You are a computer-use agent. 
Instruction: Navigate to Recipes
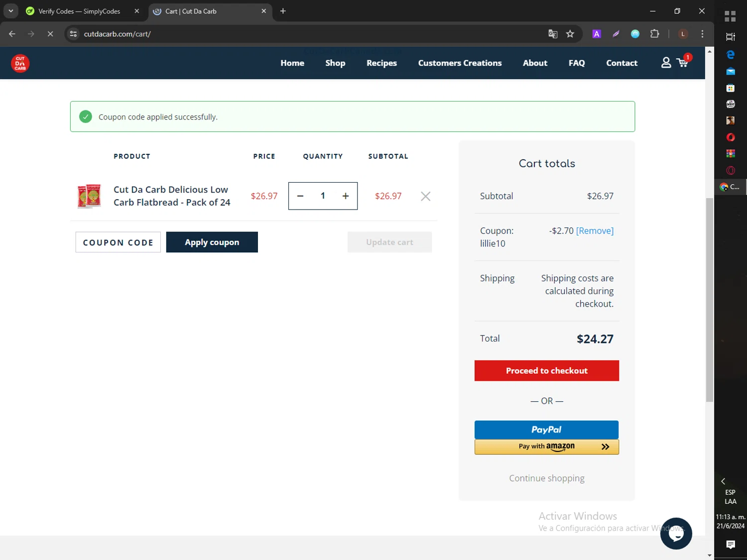[381, 63]
